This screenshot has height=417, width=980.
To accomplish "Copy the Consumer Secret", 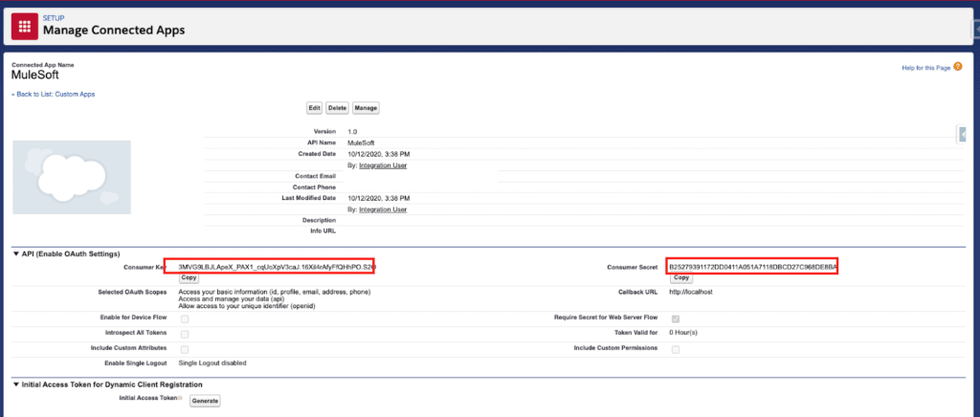I will point(680,277).
